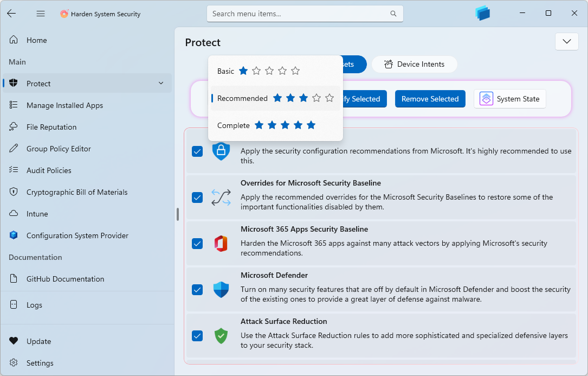Expand the Protect sidebar chevron
Viewport: 588px width, 376px height.
[161, 83]
